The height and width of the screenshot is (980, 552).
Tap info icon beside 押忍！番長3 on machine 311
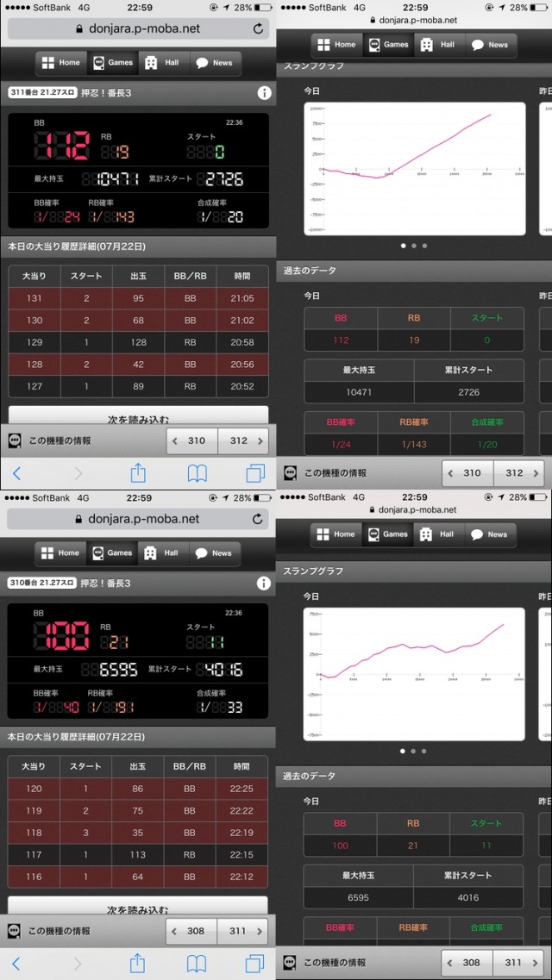tap(264, 93)
